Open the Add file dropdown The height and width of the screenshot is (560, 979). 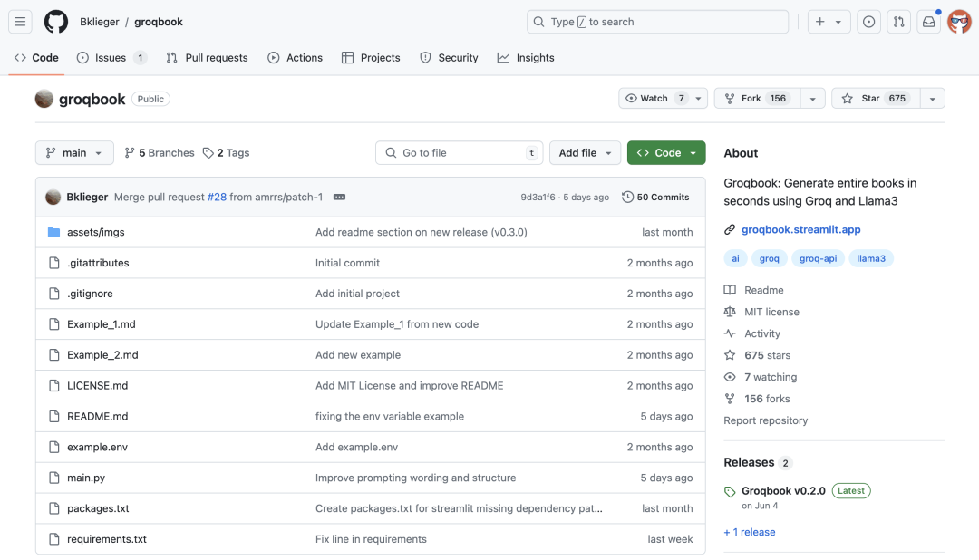(585, 153)
